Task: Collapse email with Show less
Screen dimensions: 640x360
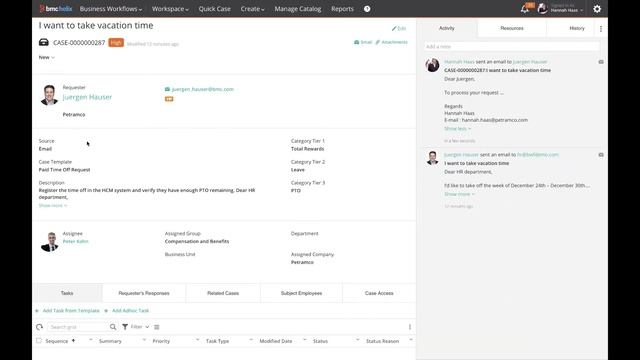Action: point(457,129)
